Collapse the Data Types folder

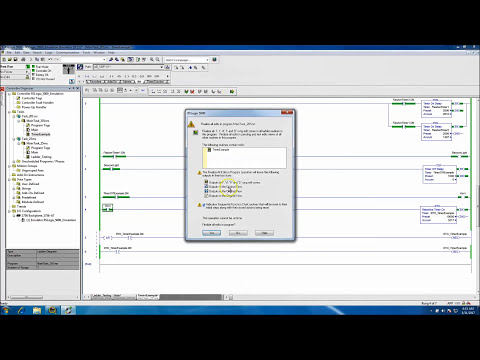[x=9, y=179]
